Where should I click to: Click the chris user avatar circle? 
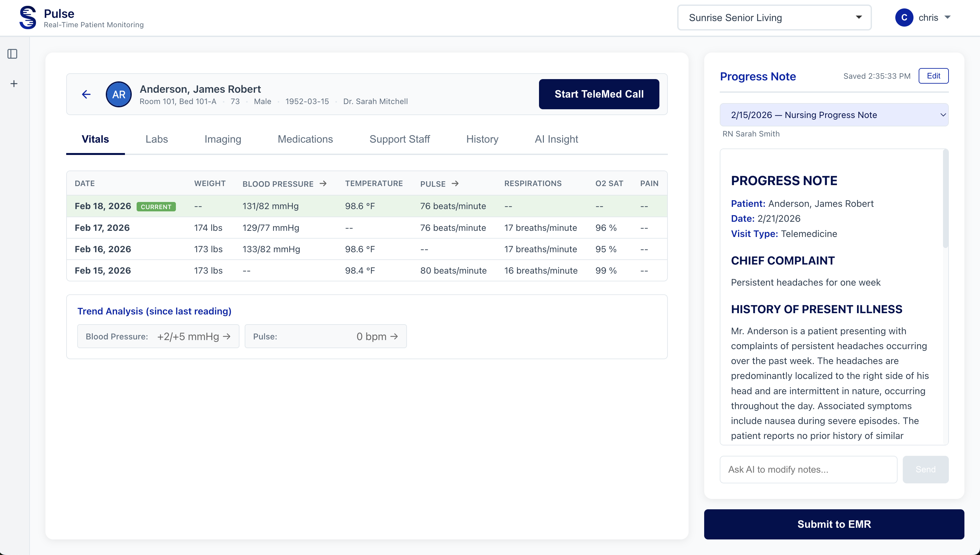[x=904, y=18]
